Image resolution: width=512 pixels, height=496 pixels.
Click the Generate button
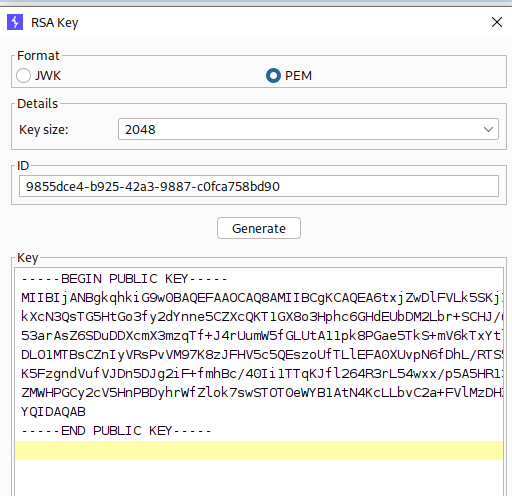click(x=259, y=228)
